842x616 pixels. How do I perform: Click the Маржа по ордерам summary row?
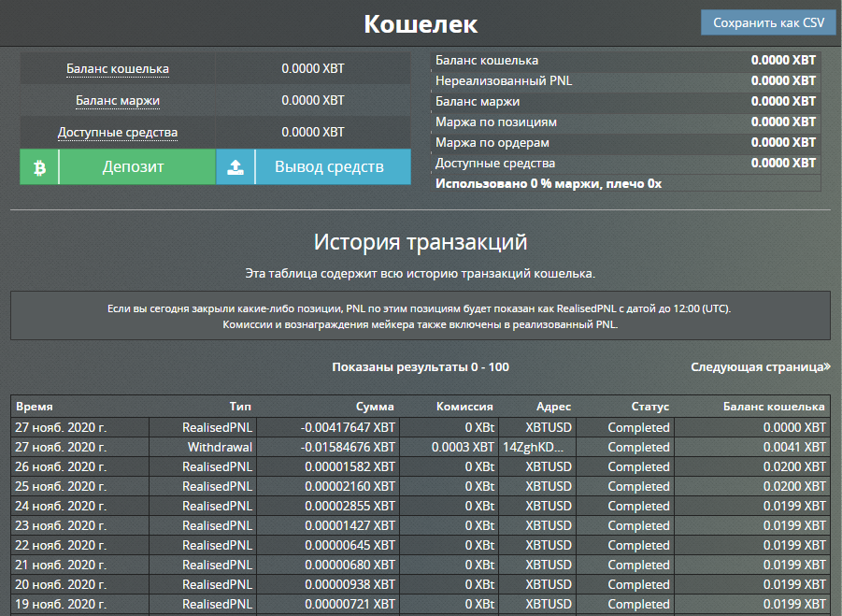tap(625, 143)
